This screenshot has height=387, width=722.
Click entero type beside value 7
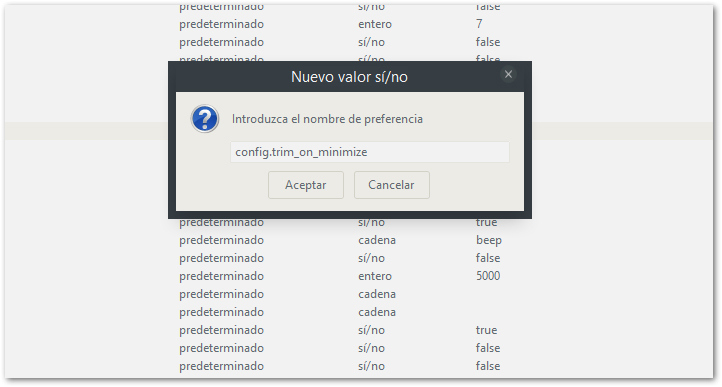(x=375, y=24)
